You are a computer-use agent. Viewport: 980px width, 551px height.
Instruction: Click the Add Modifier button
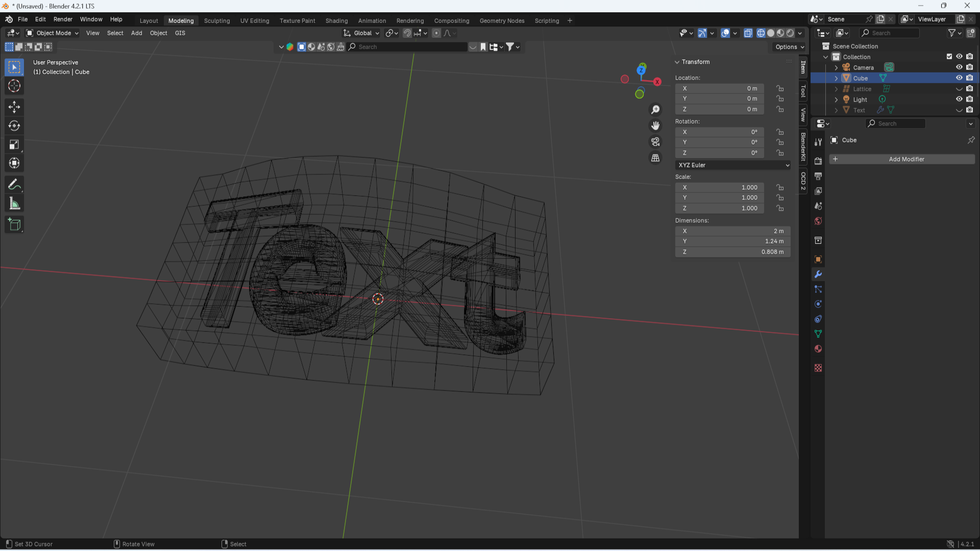902,159
